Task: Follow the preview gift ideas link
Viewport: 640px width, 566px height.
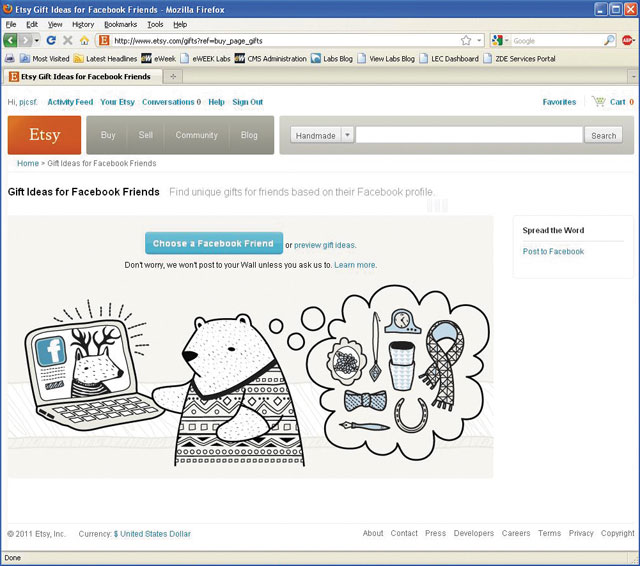Action: [x=325, y=245]
